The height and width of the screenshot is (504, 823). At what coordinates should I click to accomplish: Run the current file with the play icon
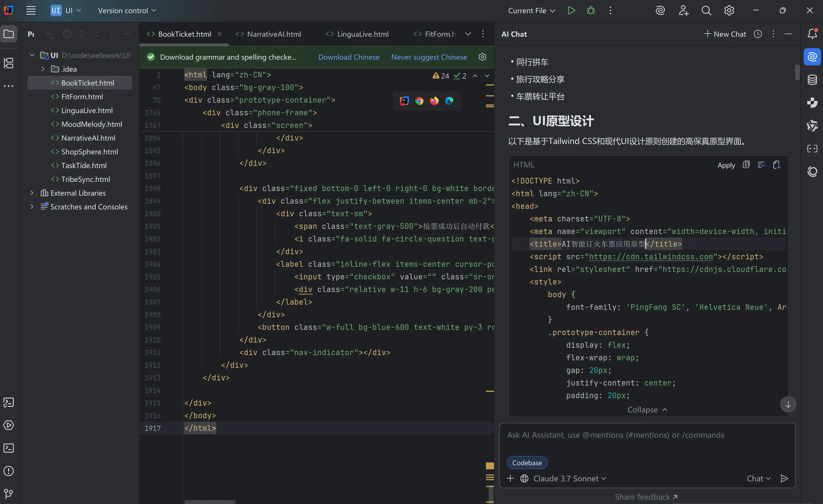point(571,10)
